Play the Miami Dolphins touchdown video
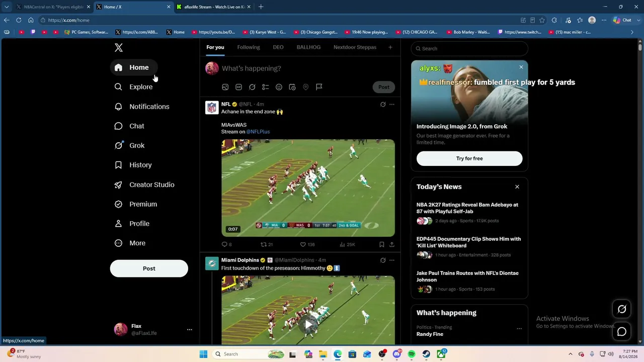This screenshot has width=644, height=362. pos(308,324)
